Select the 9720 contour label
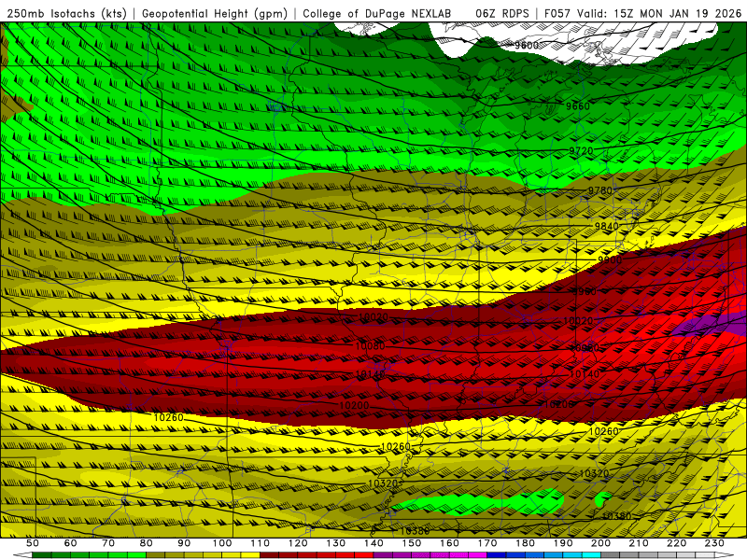This screenshot has height=560, width=747. click(581, 151)
